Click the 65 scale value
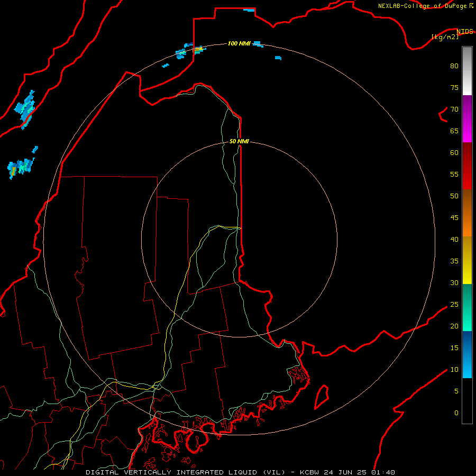 pyautogui.click(x=454, y=131)
